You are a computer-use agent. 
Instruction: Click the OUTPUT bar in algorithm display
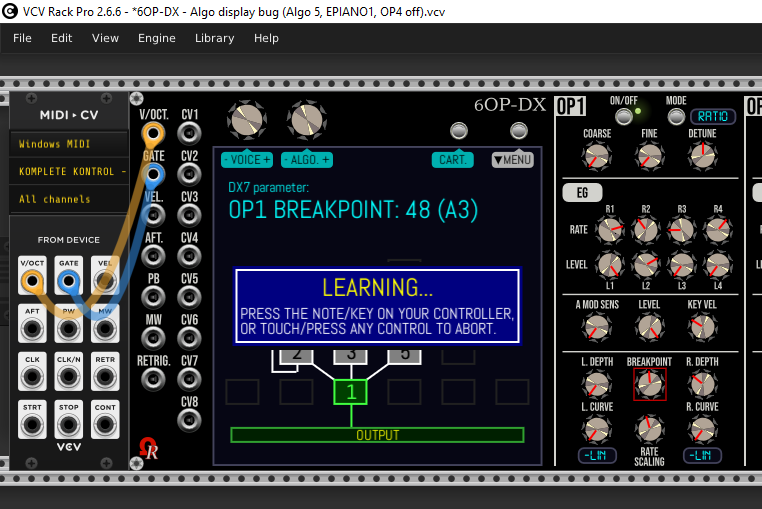tap(377, 435)
